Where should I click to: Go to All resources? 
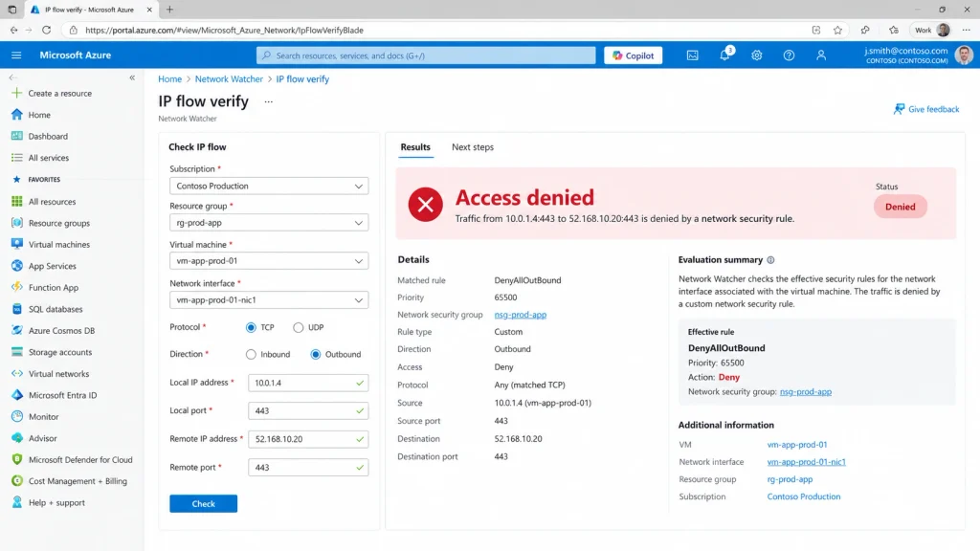pyautogui.click(x=52, y=202)
